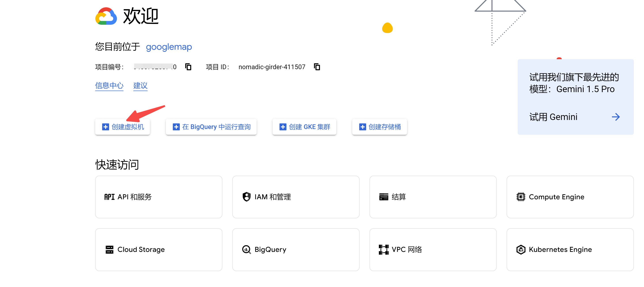Image resolution: width=644 pixels, height=287 pixels.
Task: Click 创建存储桶 button
Action: click(379, 127)
